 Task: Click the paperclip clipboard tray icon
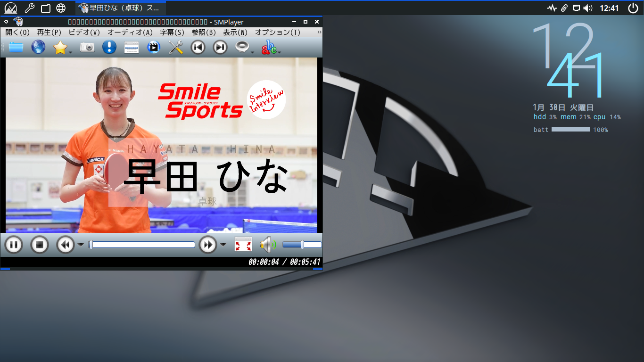(564, 8)
